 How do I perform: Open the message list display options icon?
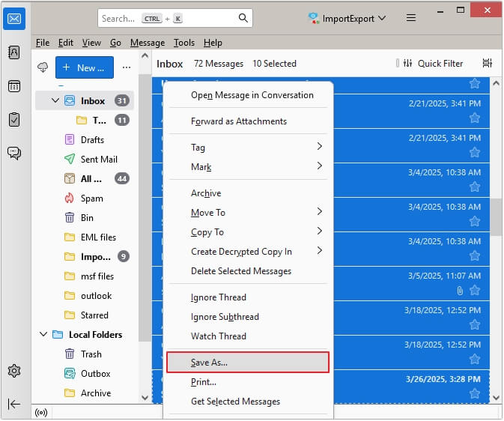488,64
